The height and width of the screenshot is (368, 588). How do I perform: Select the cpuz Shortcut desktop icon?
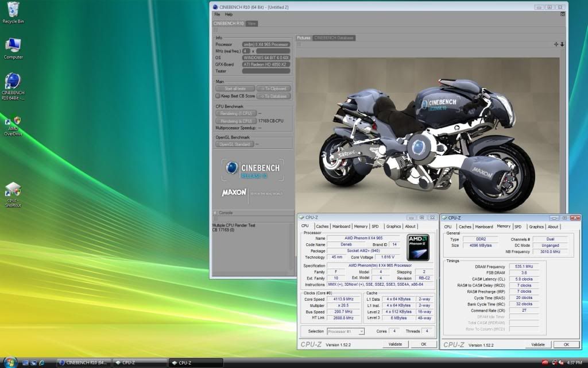13,190
